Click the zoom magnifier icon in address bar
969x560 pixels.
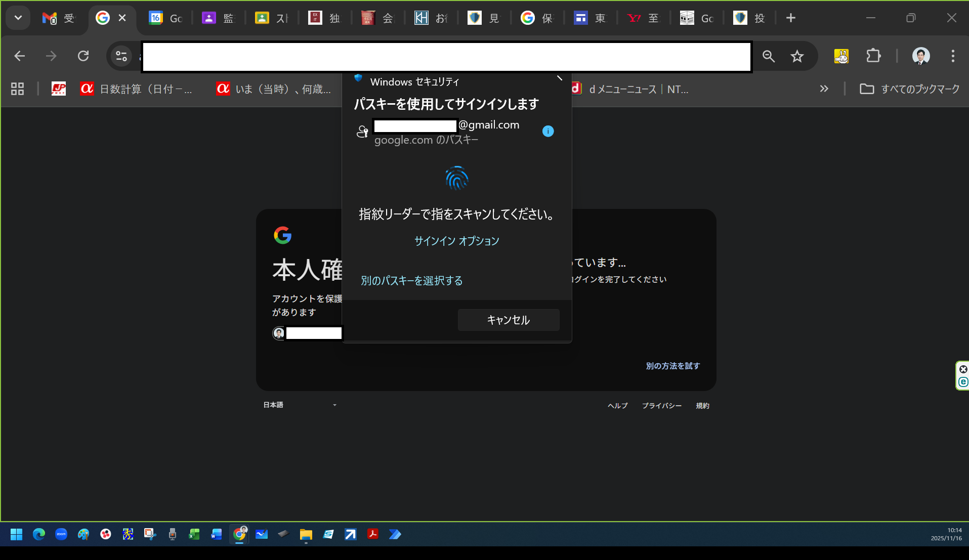click(769, 56)
